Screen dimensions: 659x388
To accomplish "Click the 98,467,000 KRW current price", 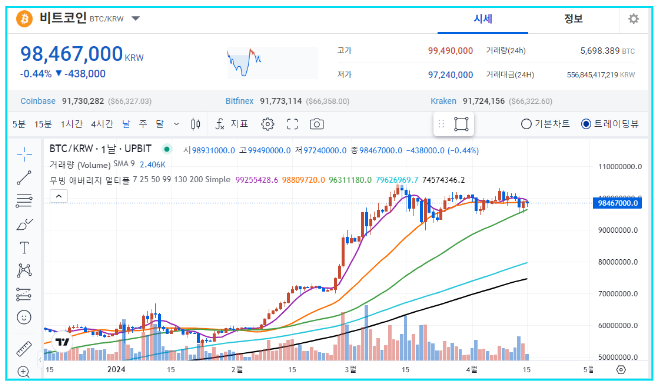I will pos(82,54).
